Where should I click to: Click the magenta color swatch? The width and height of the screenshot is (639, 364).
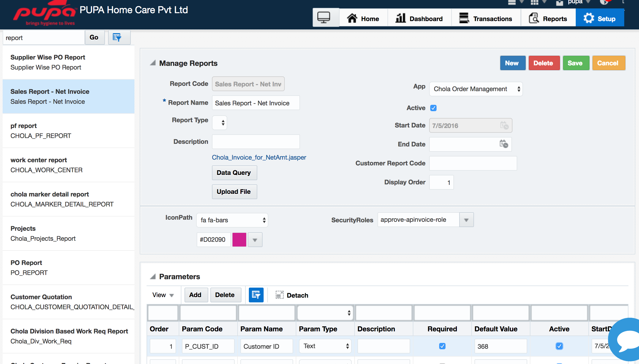239,240
